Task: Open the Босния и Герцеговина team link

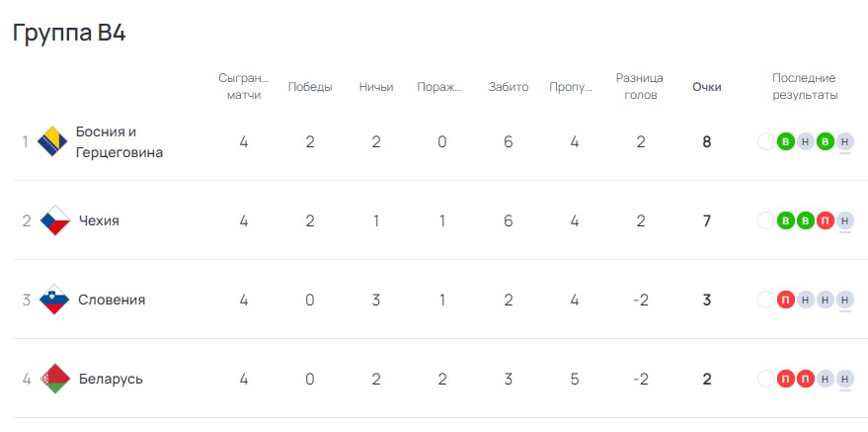Action: (119, 141)
